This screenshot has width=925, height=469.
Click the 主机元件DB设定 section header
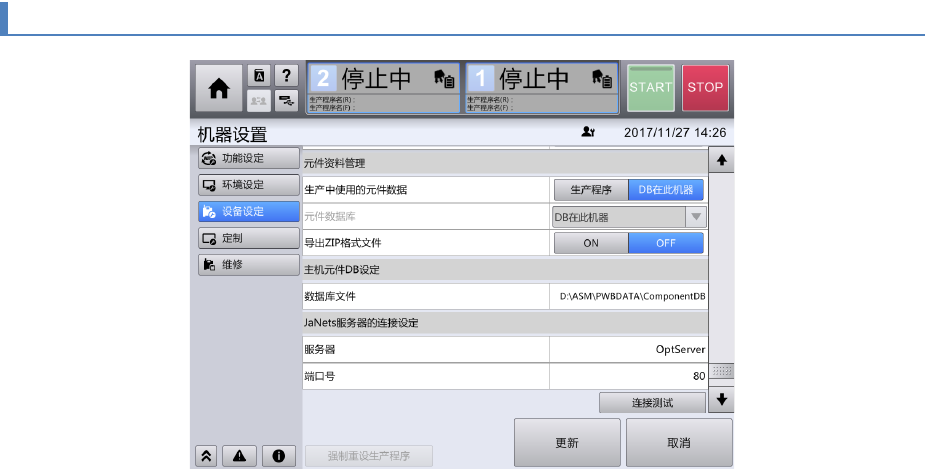(x=505, y=270)
